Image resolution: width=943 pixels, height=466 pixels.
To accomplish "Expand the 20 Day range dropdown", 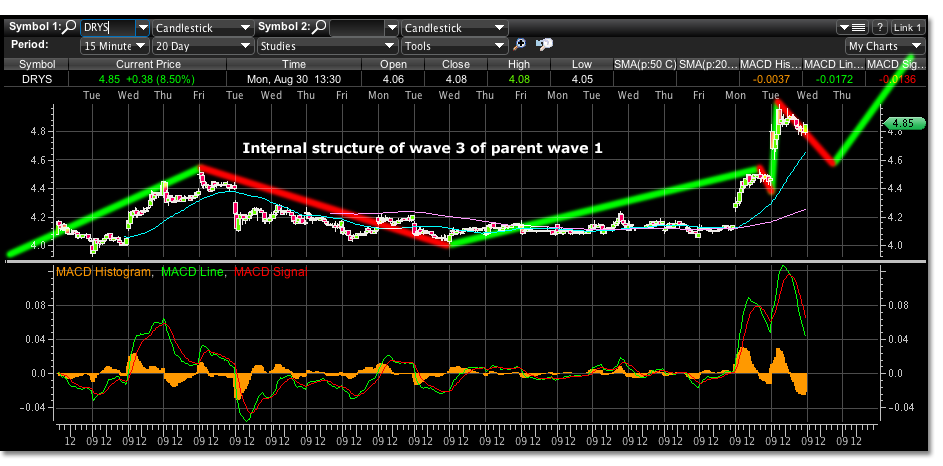I will click(246, 46).
